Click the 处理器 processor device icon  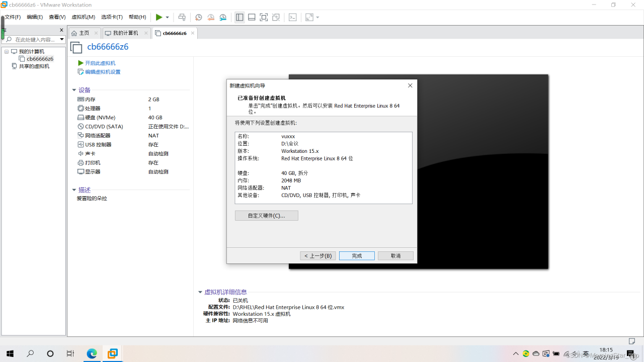[80, 109]
